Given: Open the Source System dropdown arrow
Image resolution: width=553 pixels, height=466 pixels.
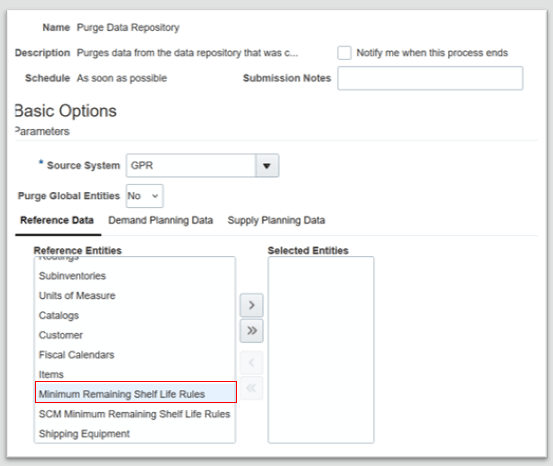Looking at the screenshot, I should [267, 165].
